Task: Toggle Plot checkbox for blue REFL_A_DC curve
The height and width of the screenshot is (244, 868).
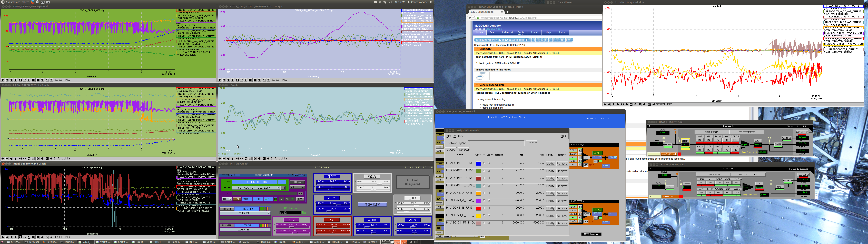Action: pyautogui.click(x=484, y=164)
